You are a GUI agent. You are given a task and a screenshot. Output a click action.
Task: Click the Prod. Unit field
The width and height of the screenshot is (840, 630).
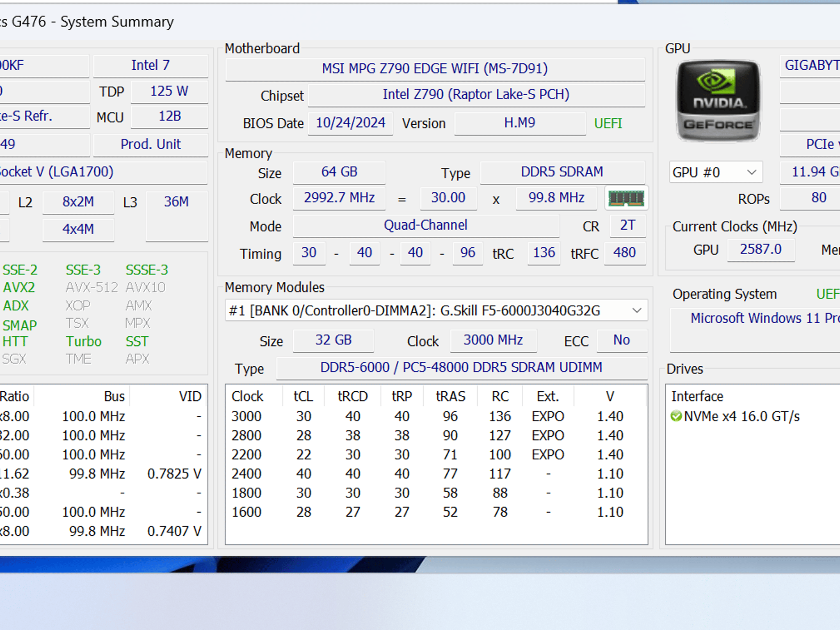pyautogui.click(x=151, y=144)
